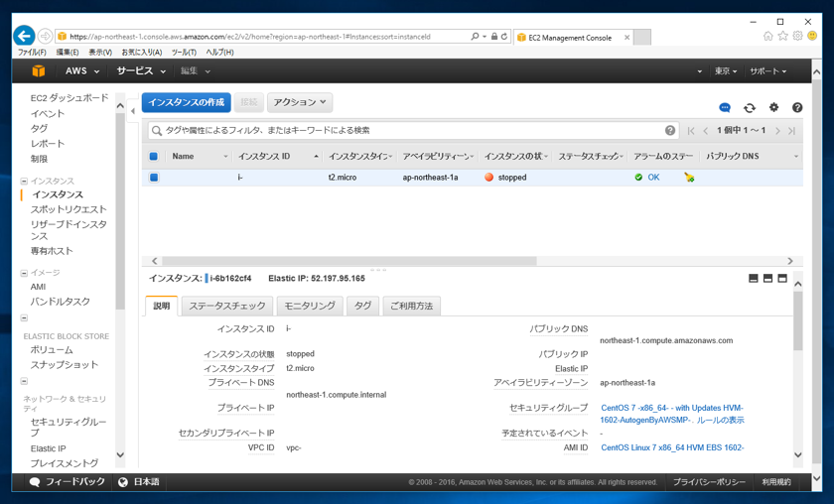
Task: Collapse the left navigation pane arrow
Action: point(132,110)
